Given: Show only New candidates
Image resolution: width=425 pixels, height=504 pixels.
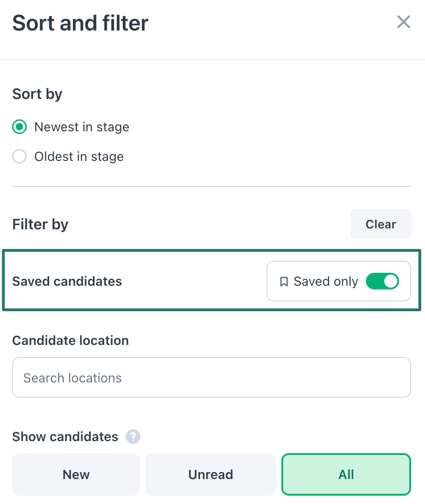Looking at the screenshot, I should (76, 474).
